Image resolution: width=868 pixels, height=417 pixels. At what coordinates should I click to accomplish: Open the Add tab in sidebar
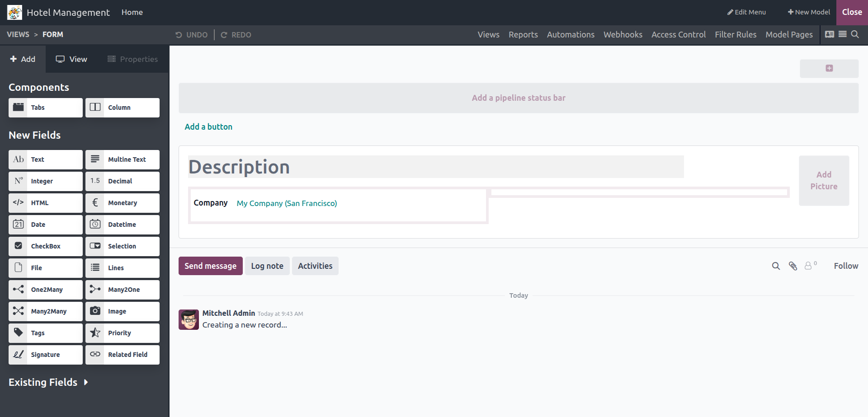(23, 59)
